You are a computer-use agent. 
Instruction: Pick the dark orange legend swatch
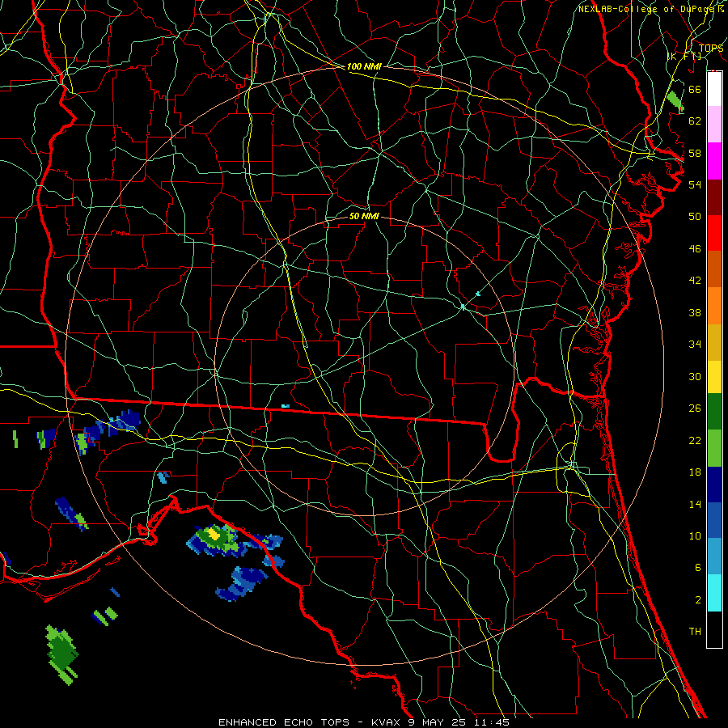(714, 269)
